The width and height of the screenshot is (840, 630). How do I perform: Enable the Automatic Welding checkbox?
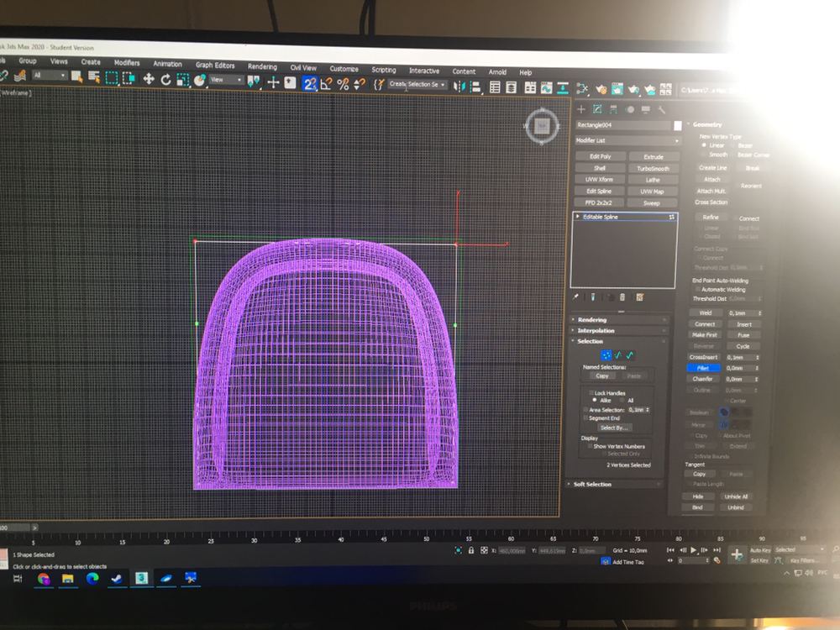point(697,289)
